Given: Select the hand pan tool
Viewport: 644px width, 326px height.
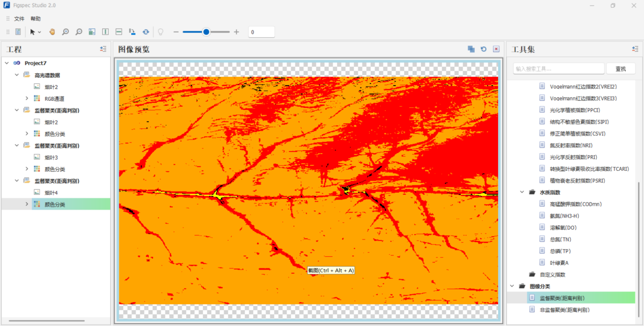Looking at the screenshot, I should (x=52, y=32).
